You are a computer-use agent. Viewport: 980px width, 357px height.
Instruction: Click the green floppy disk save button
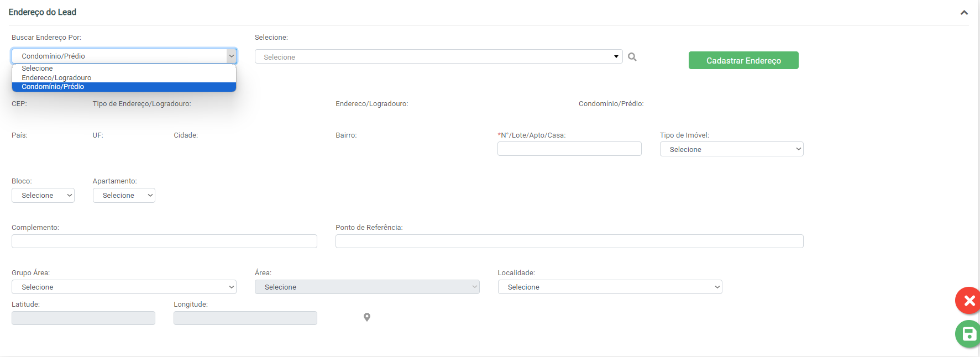[968, 334]
